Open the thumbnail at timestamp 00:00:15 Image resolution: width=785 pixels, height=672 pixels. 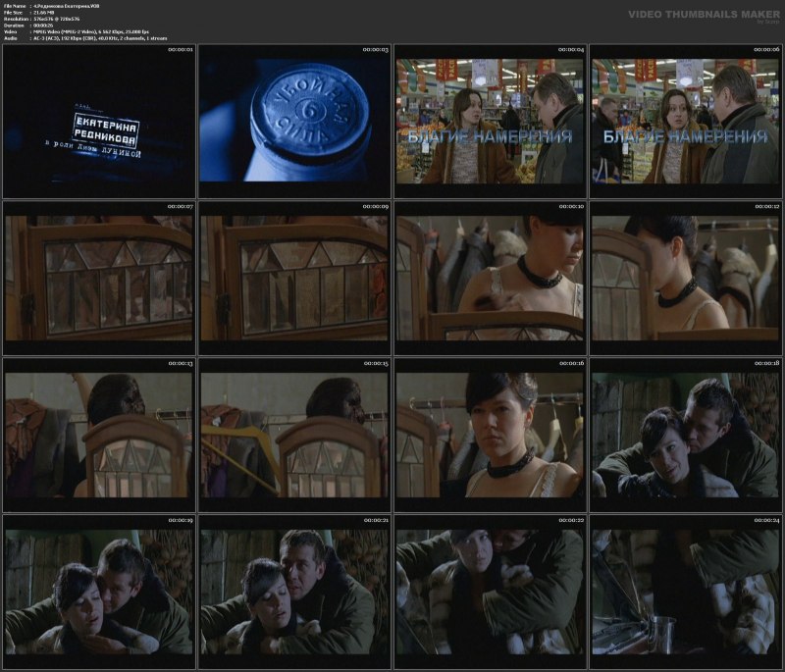pos(295,434)
